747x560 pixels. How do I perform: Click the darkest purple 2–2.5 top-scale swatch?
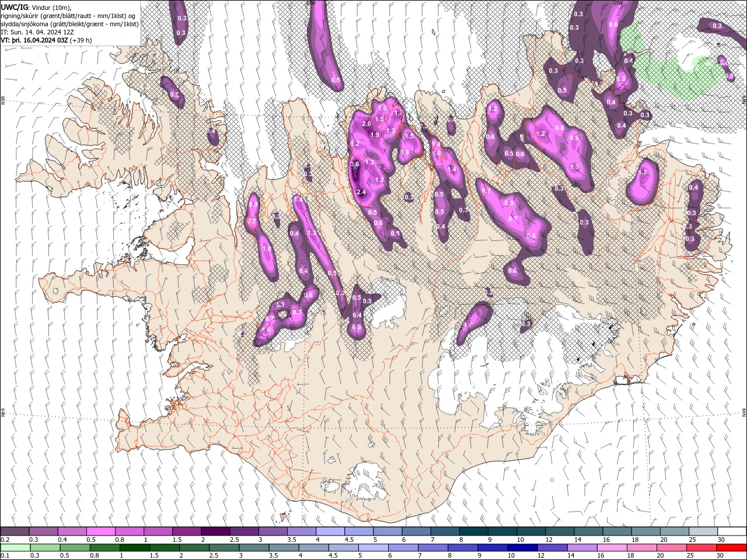215,531
